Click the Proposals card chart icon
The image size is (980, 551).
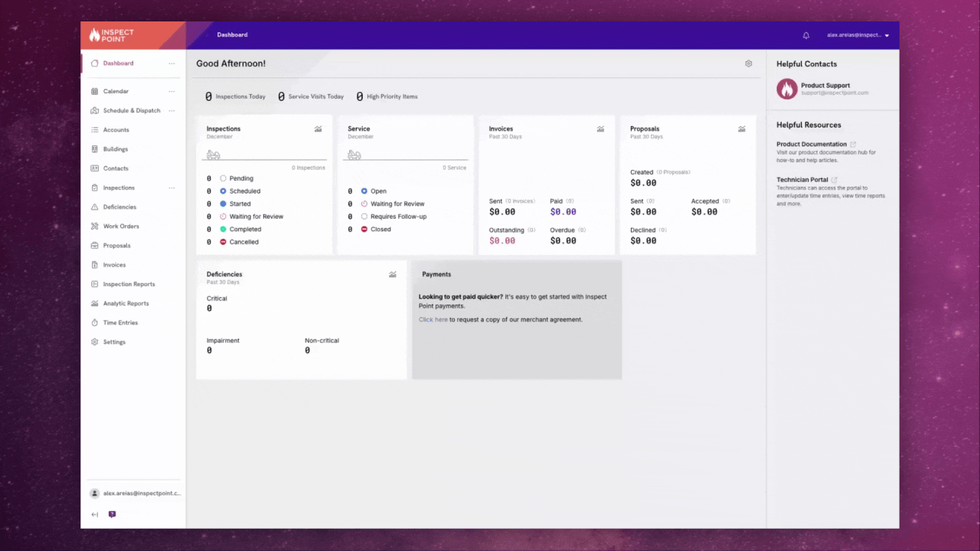[x=741, y=129]
